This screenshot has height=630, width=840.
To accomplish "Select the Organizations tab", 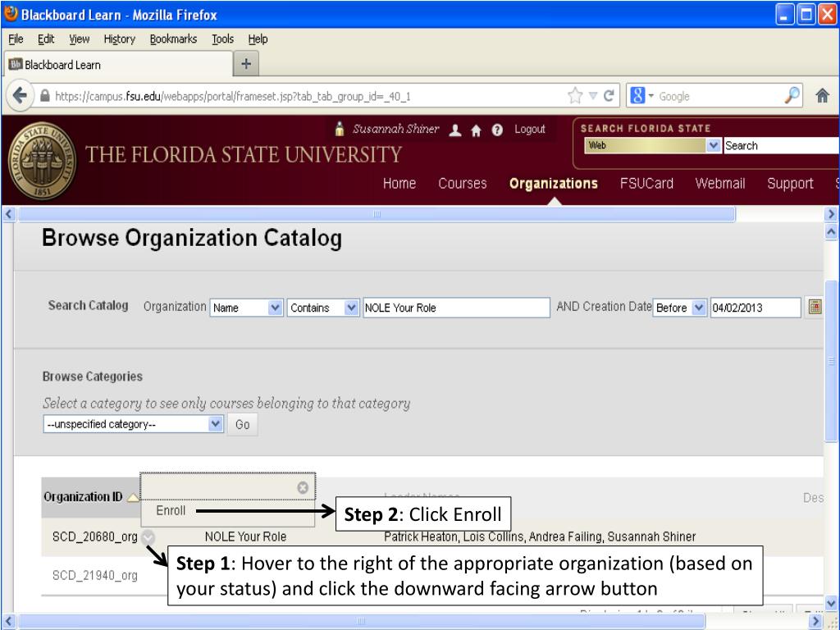I will click(554, 184).
